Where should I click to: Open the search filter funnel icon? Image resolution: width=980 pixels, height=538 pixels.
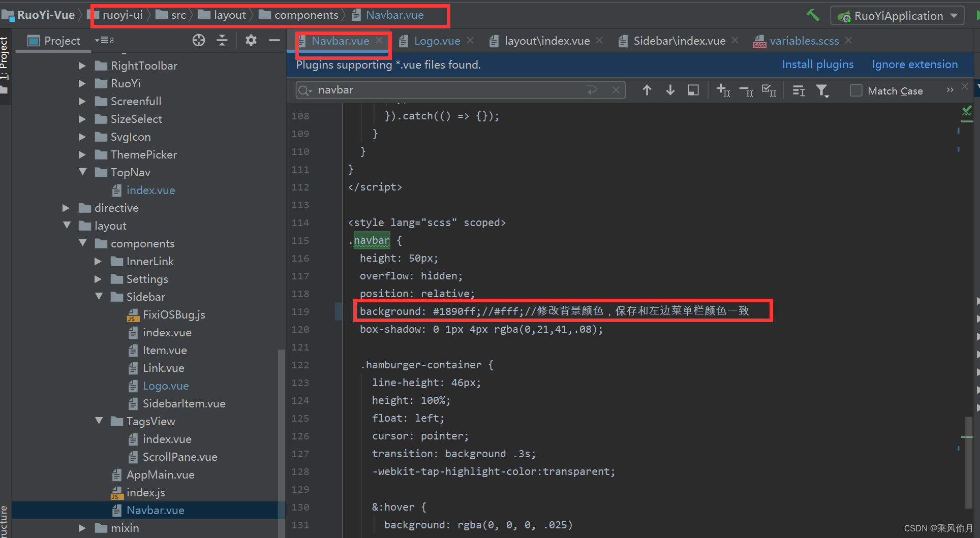coord(822,91)
